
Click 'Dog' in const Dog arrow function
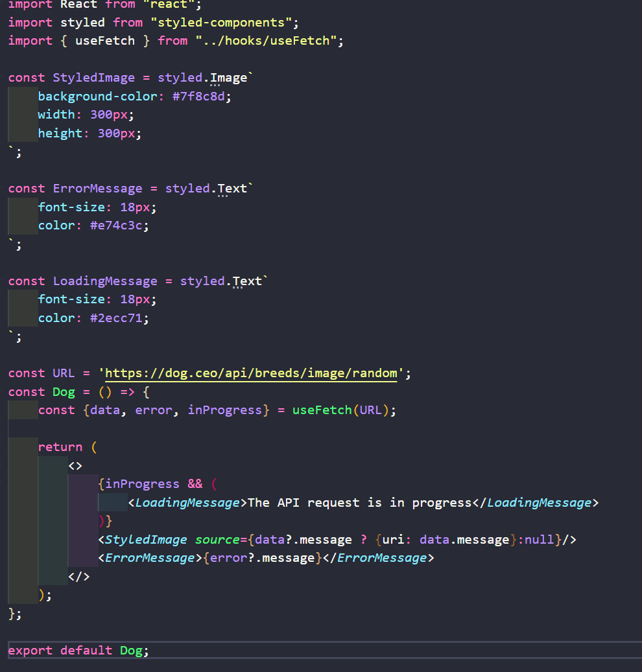pos(64,392)
